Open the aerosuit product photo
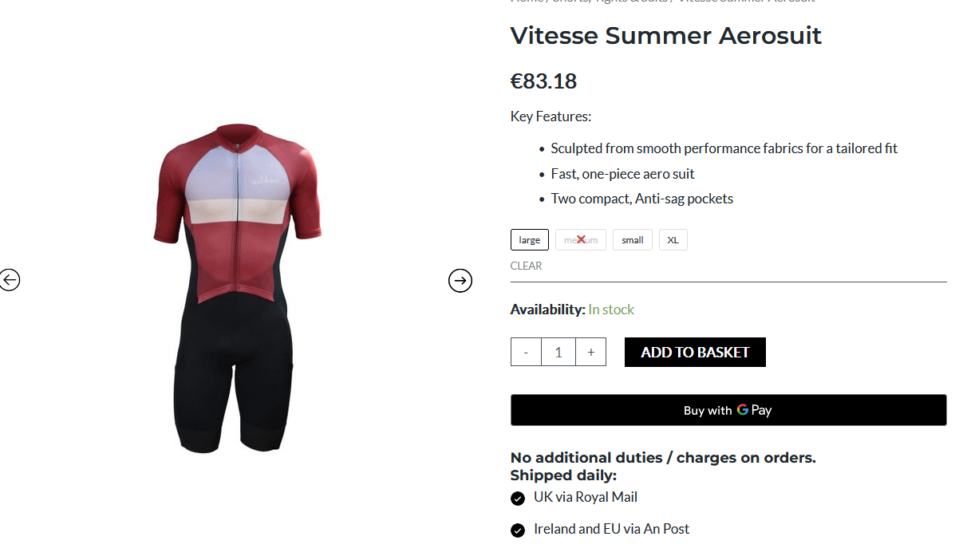Image resolution: width=963 pixels, height=560 pixels. tap(236, 287)
